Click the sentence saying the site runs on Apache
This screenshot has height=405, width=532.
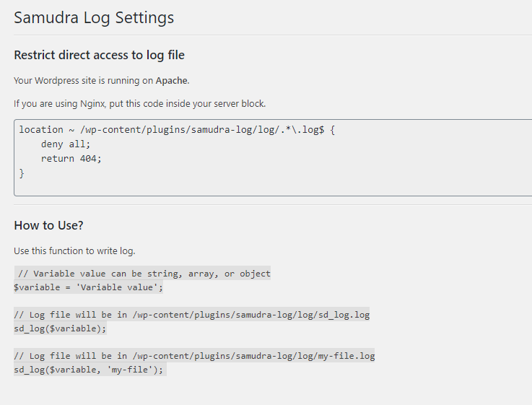[101, 81]
